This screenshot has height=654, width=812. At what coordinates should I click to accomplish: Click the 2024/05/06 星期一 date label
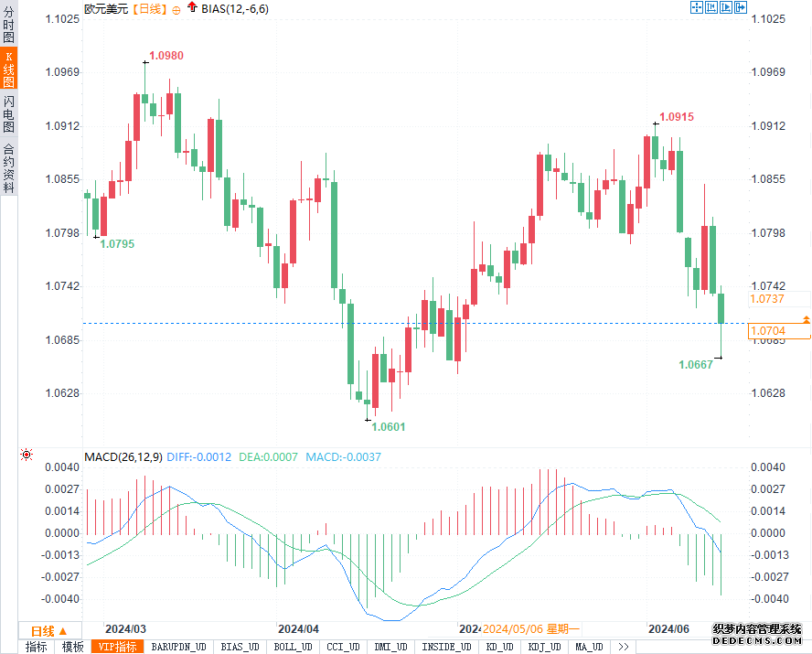pyautogui.click(x=531, y=629)
